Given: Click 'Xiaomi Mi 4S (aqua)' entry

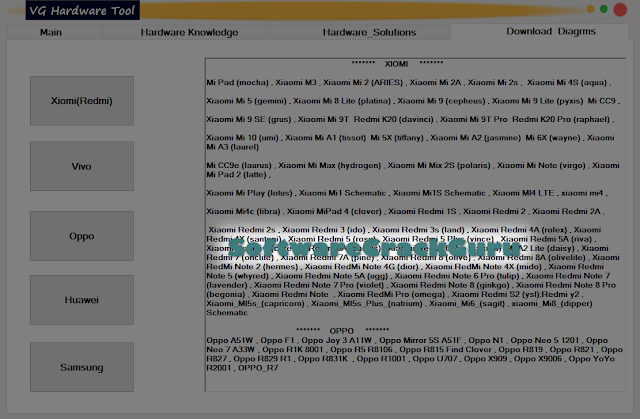Looking at the screenshot, I should pyautogui.click(x=567, y=82).
